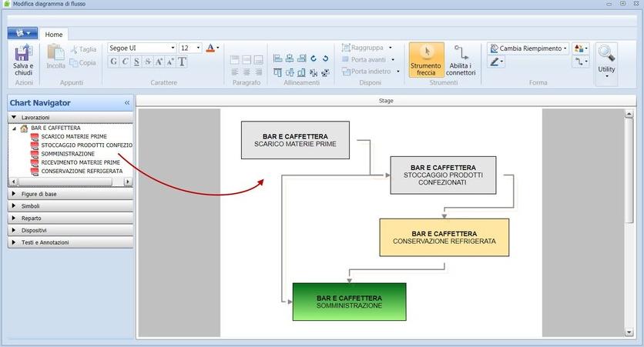Select SOMMINISTRAZIONE in the tree
644x347 pixels.
pos(68,154)
